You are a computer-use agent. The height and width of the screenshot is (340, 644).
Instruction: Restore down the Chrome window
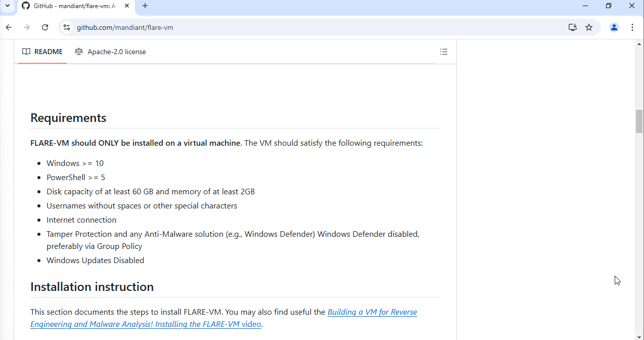[609, 6]
